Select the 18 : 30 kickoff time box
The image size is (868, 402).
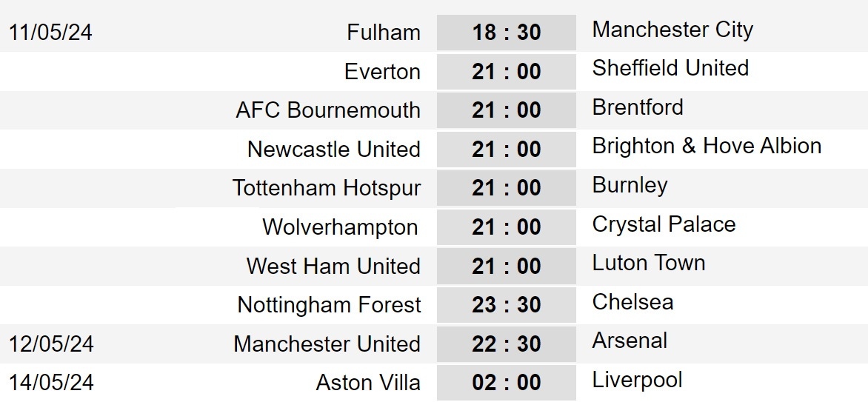tap(507, 33)
